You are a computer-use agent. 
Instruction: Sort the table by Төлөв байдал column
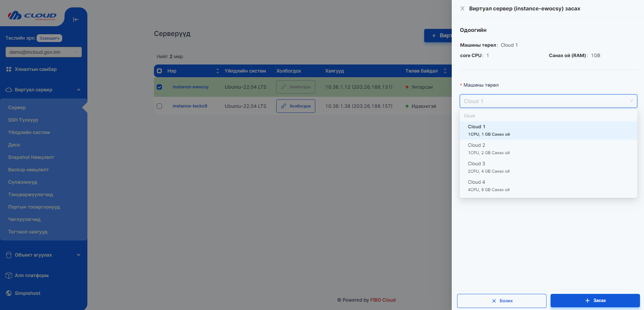(x=445, y=71)
